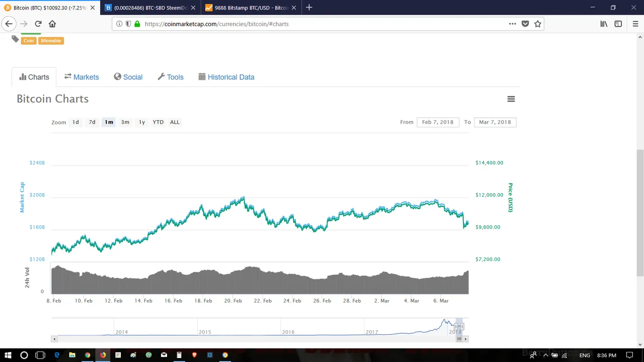Show sidebars icon in toolbar
644x362 pixels.
point(618,24)
